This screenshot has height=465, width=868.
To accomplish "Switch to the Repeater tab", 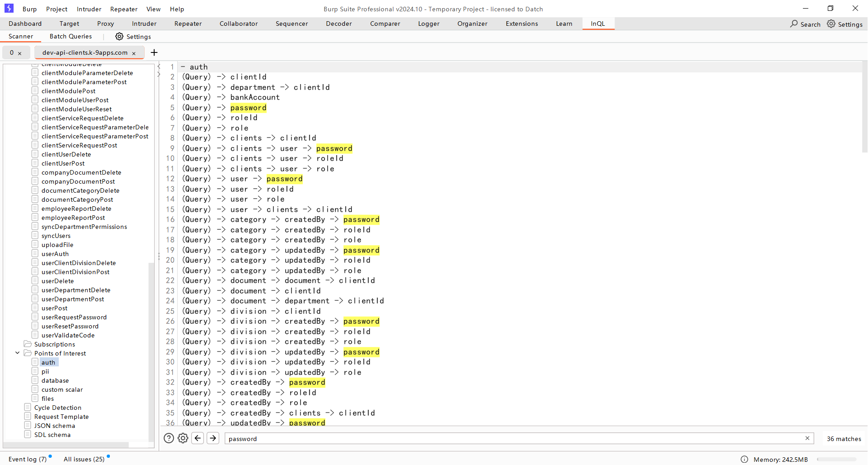I will click(x=188, y=24).
